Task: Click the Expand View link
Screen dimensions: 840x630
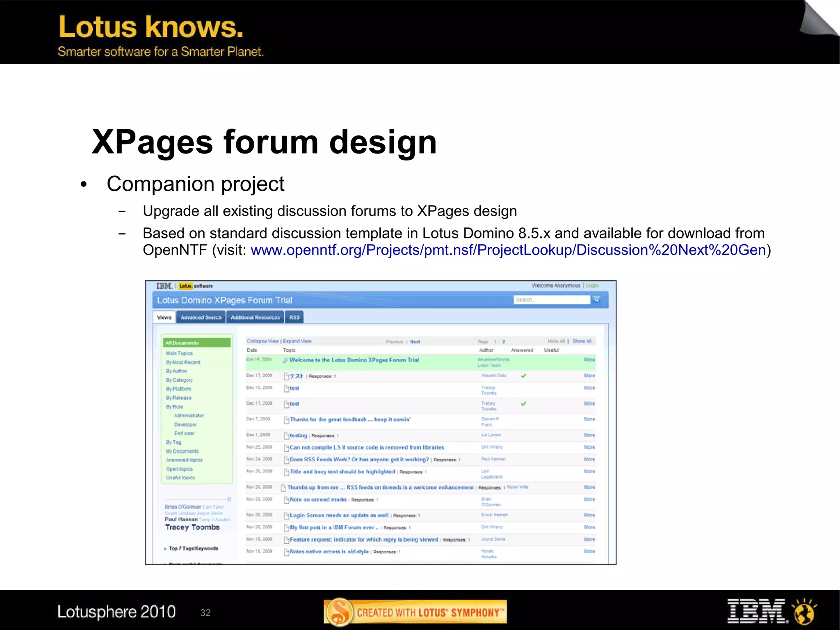Action: pyautogui.click(x=297, y=341)
